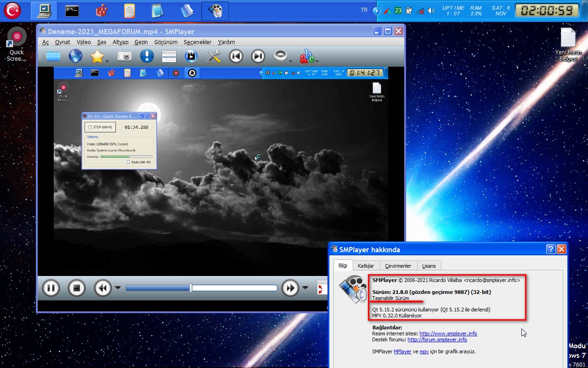The image size is (588, 368).
Task: Rewind the video
Action: pyautogui.click(x=102, y=288)
